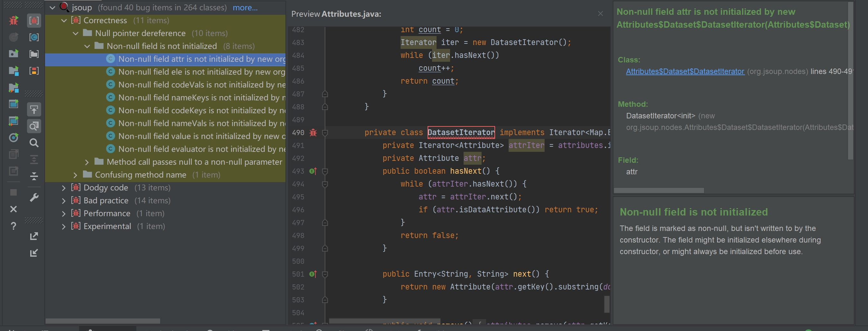Collapse Non-null field is not initialized group

(x=87, y=46)
